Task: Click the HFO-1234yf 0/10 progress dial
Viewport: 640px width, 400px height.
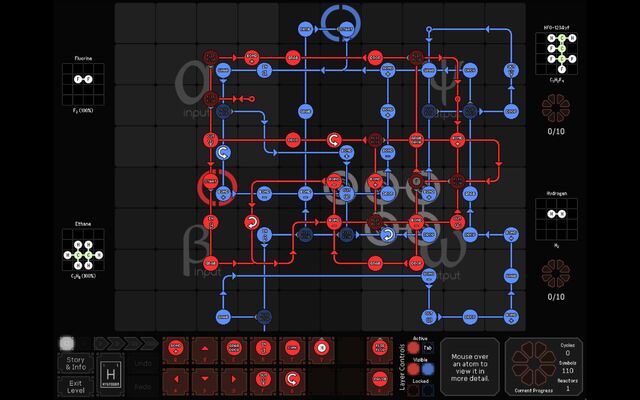Action: pos(556,108)
